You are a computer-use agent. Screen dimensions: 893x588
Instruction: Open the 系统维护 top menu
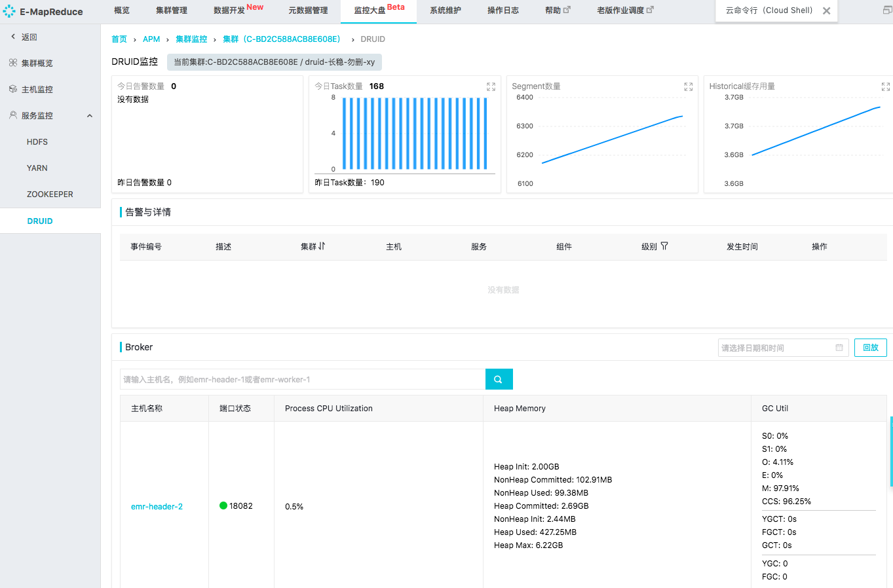pyautogui.click(x=446, y=10)
